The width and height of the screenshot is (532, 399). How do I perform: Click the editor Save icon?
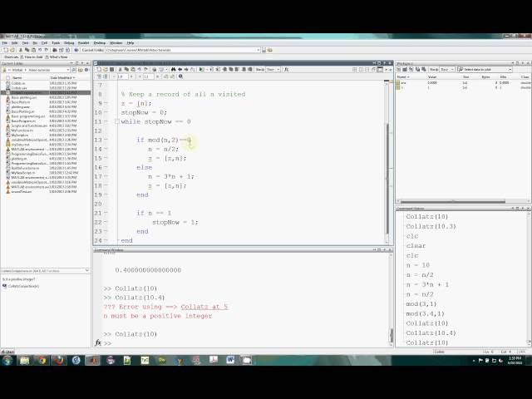coord(111,69)
